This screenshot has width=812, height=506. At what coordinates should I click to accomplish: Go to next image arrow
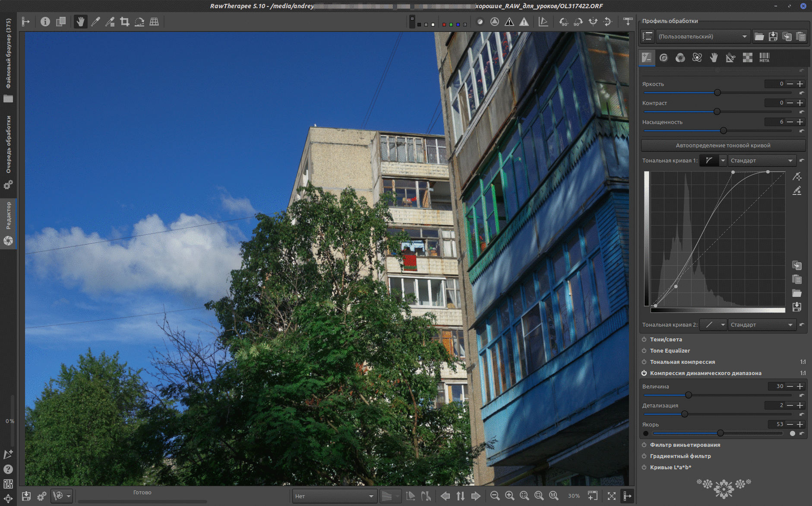coord(476,496)
